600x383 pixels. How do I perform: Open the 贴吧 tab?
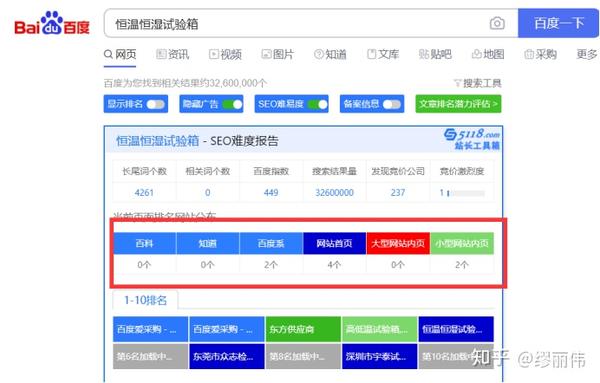pos(435,54)
